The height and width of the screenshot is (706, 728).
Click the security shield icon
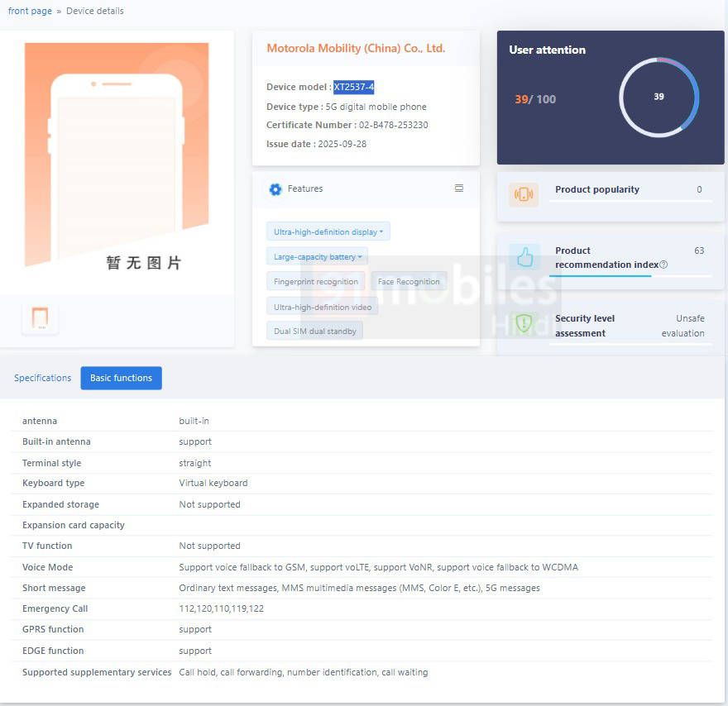(x=524, y=323)
